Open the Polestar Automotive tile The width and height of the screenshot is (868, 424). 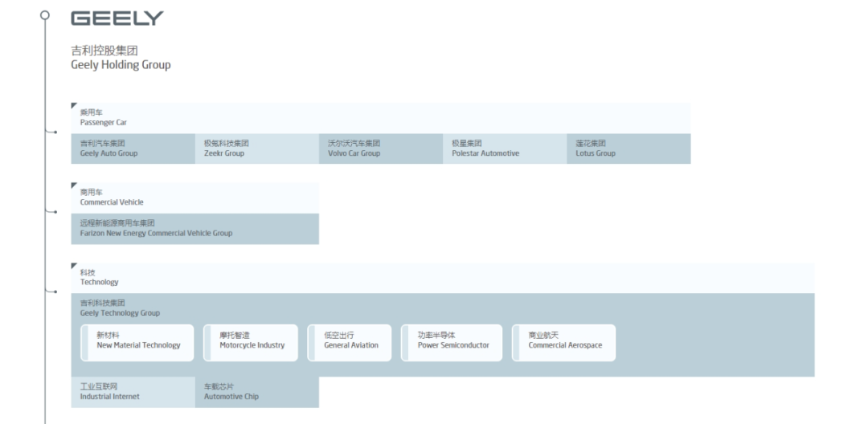point(505,149)
